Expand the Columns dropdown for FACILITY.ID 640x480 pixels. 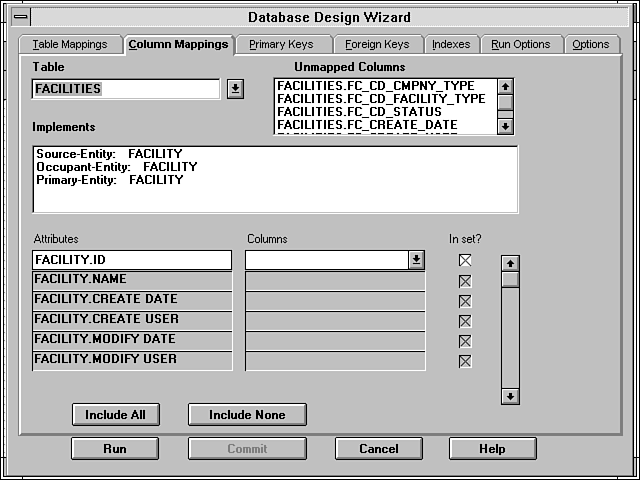pyautogui.click(x=416, y=260)
